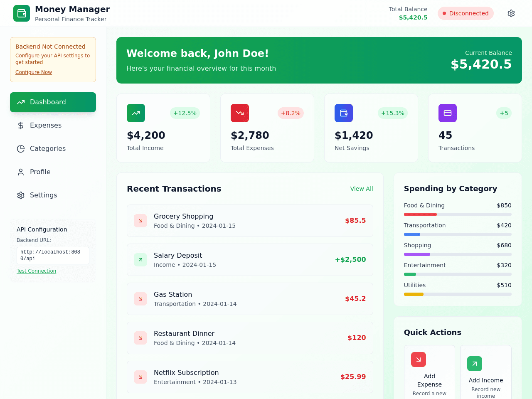The width and height of the screenshot is (532, 399).
Task: Click the $5,420.5 Total Balance in header
Action: 413,17
